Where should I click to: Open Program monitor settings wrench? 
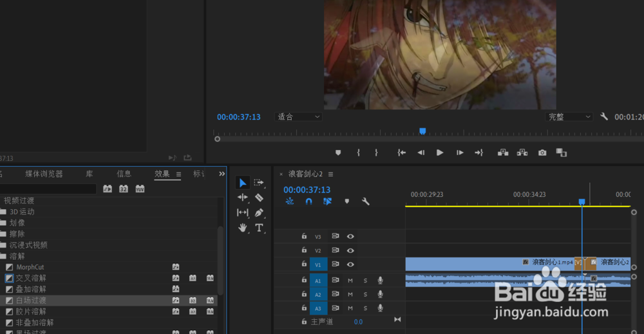click(x=604, y=116)
